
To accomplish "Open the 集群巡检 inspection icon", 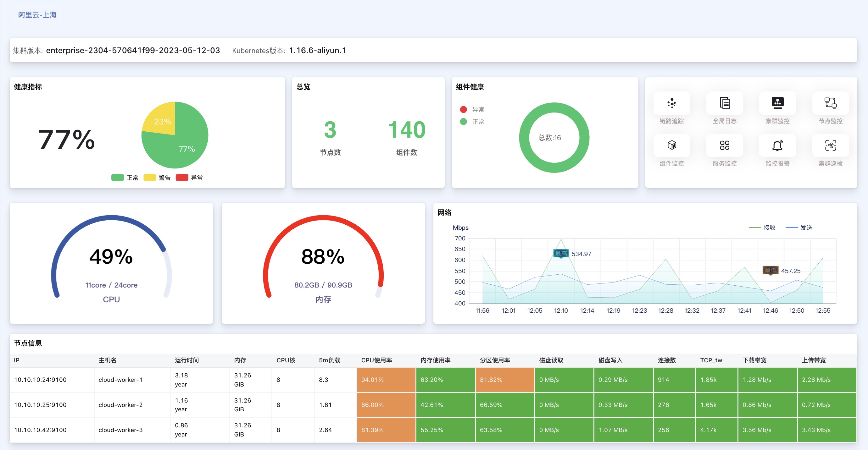I will (x=830, y=145).
